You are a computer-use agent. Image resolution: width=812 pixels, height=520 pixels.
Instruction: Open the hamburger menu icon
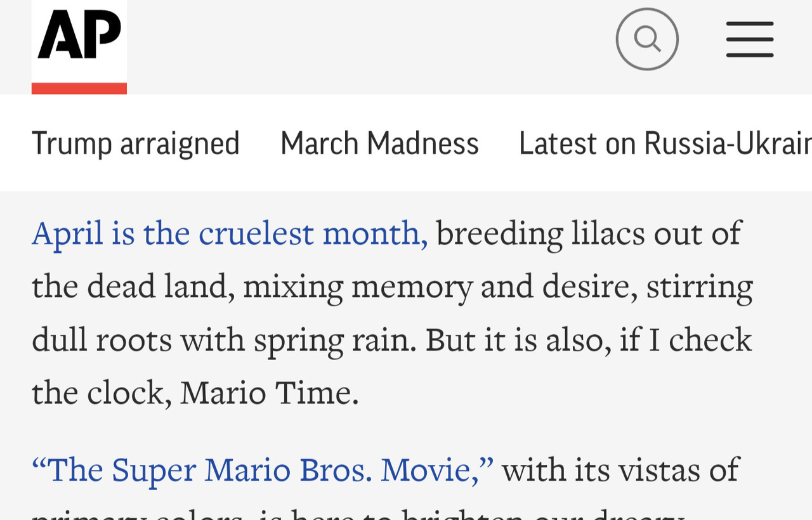tap(750, 39)
